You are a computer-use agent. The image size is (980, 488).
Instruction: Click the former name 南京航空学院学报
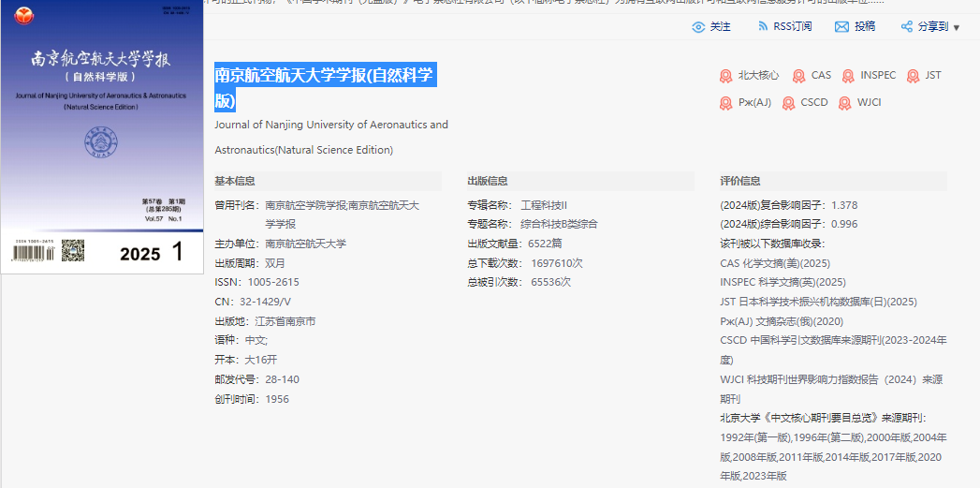coord(305,205)
